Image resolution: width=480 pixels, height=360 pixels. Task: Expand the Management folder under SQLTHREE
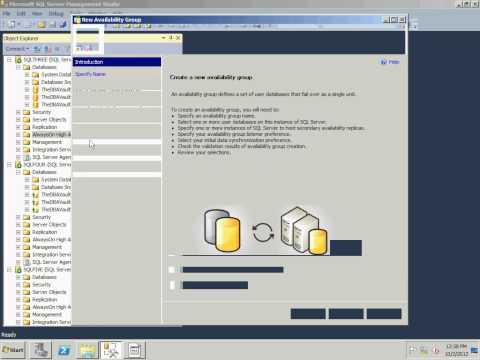18,142
